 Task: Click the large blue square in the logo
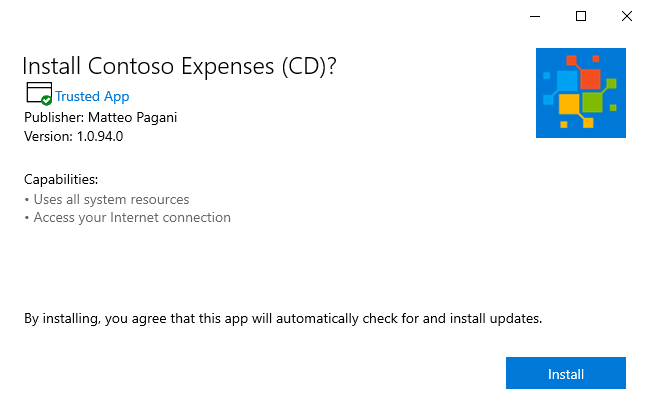pos(567,81)
